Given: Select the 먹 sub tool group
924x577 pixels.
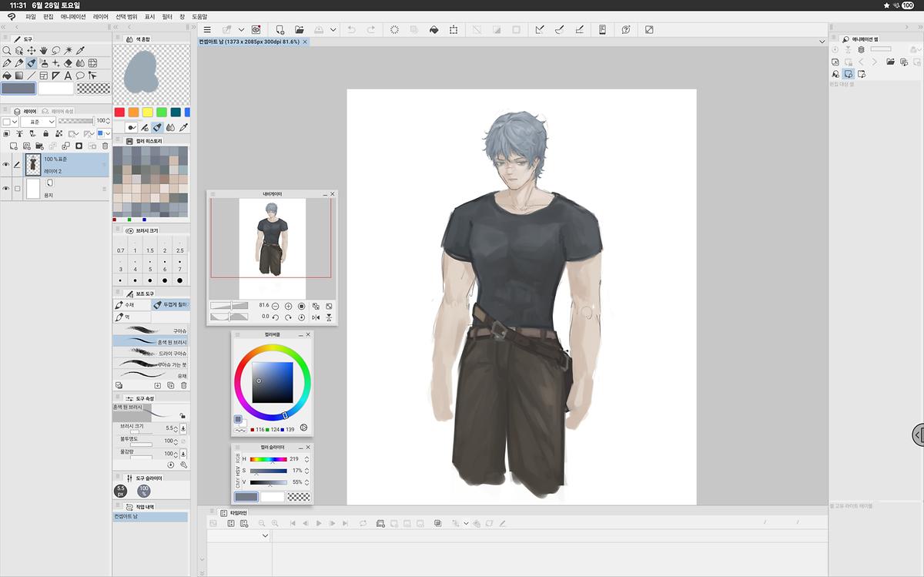Looking at the screenshot, I should 132,317.
